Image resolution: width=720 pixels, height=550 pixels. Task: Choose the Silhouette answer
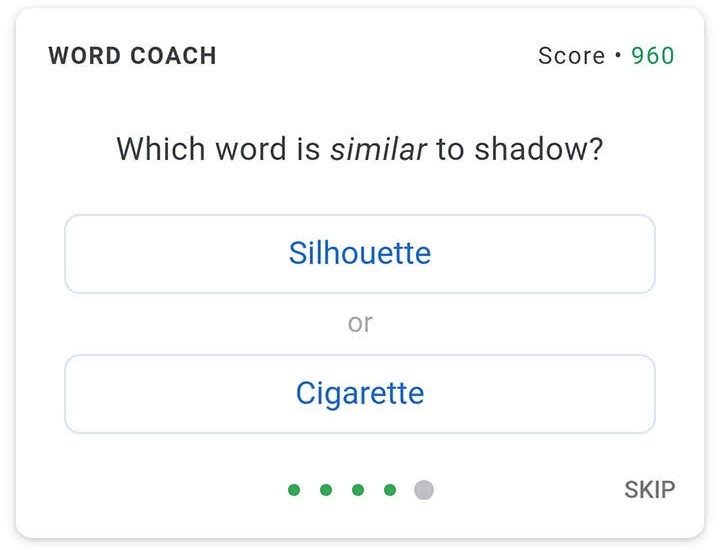[x=360, y=253]
